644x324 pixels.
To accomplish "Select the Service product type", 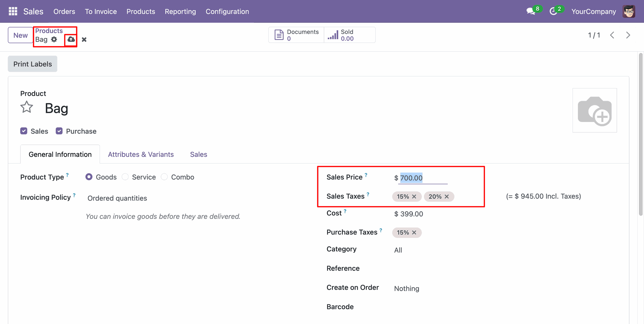I will 125,177.
